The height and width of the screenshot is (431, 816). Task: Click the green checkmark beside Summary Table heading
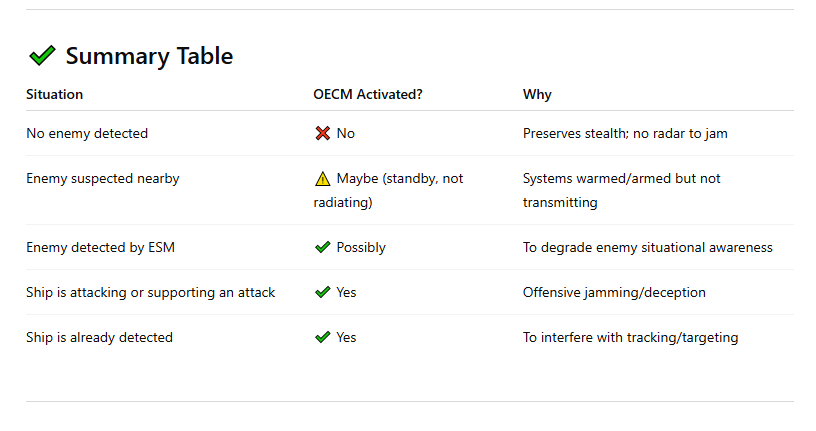pyautogui.click(x=42, y=56)
